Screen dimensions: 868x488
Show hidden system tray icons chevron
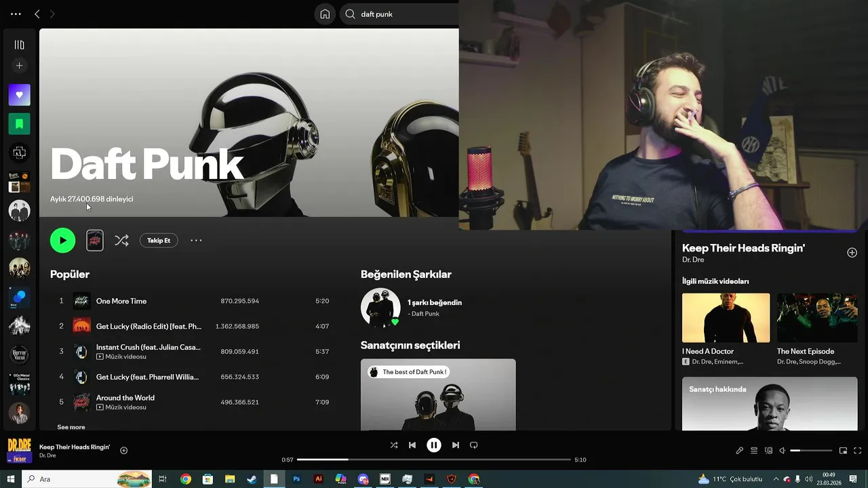click(776, 479)
